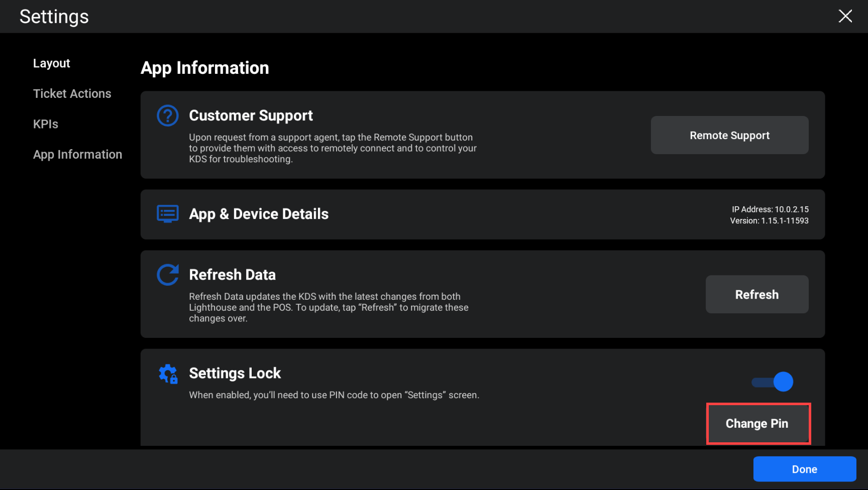Click the IP Address text
The image size is (868, 490).
coord(770,209)
